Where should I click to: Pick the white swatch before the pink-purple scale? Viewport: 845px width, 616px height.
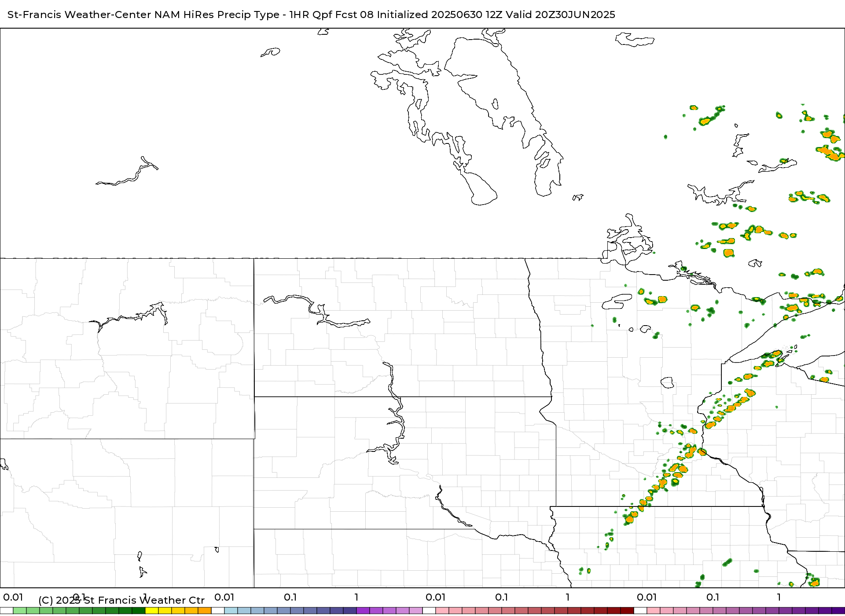pos(640,611)
